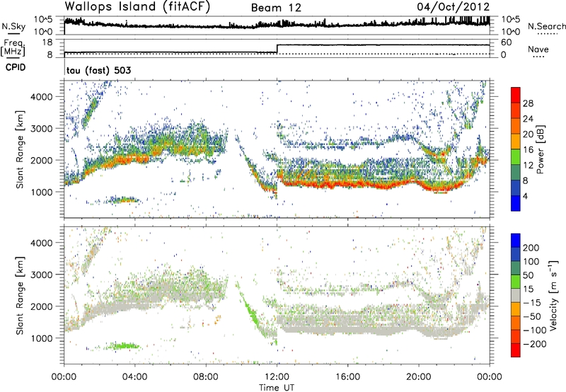Click the "08:00" time tick label
This screenshot has height=392, width=566.
click(206, 377)
